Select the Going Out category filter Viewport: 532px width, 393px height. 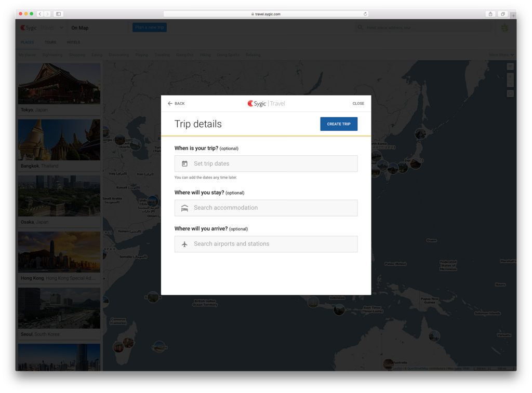click(x=184, y=55)
